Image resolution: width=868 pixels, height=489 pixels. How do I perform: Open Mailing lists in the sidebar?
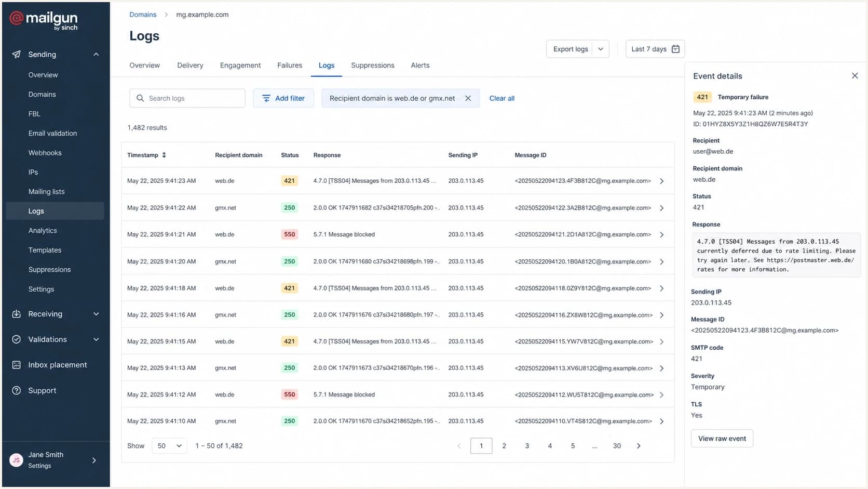point(46,192)
